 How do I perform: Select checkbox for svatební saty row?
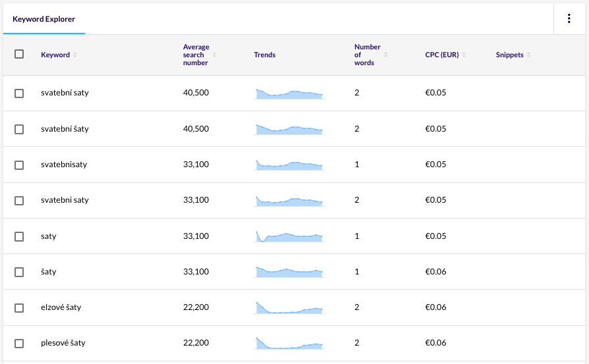(x=19, y=93)
